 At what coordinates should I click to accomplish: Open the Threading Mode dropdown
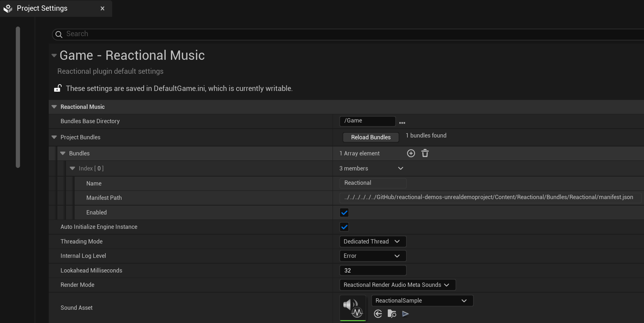(x=373, y=241)
